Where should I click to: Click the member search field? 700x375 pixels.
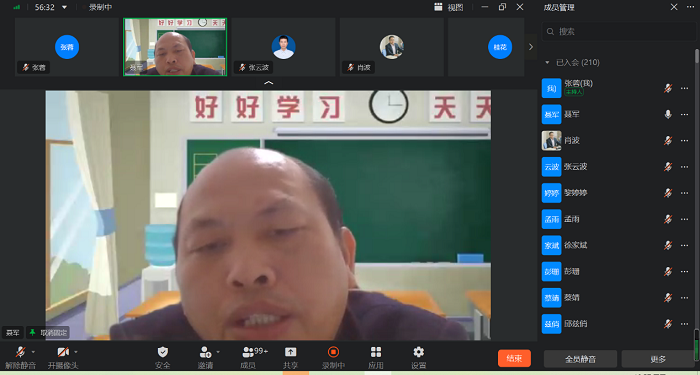(x=619, y=32)
